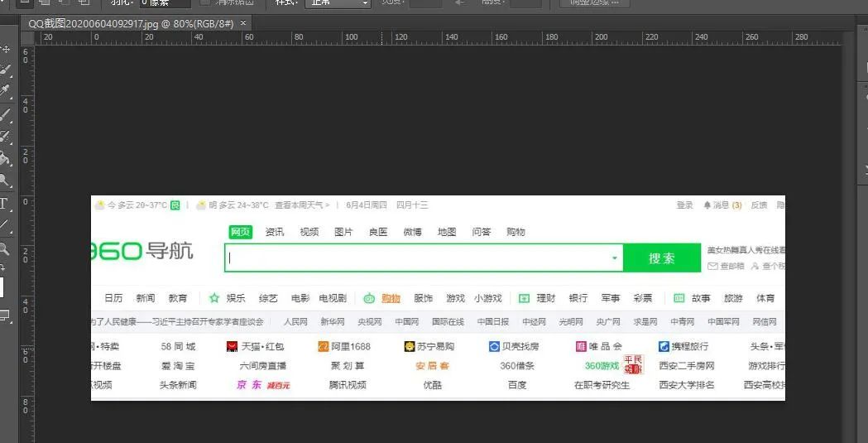Click the green icon beside 故事
The image size is (868, 443).
click(679, 298)
